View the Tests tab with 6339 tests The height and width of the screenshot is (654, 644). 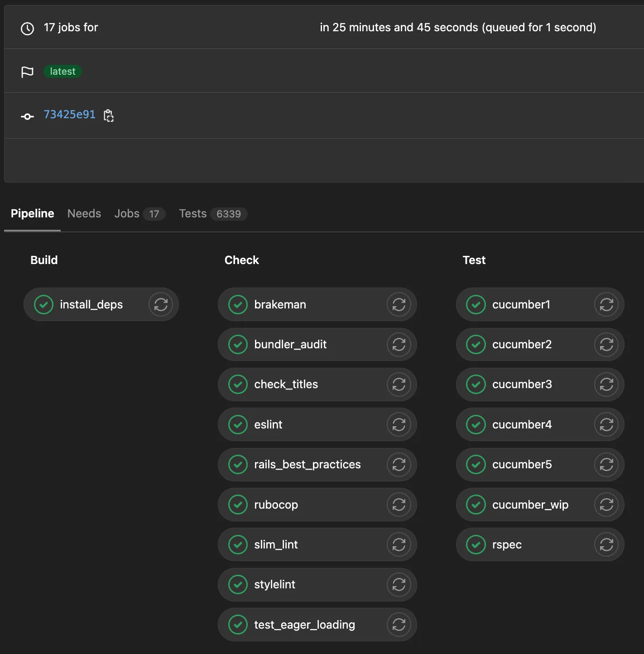[x=193, y=213]
